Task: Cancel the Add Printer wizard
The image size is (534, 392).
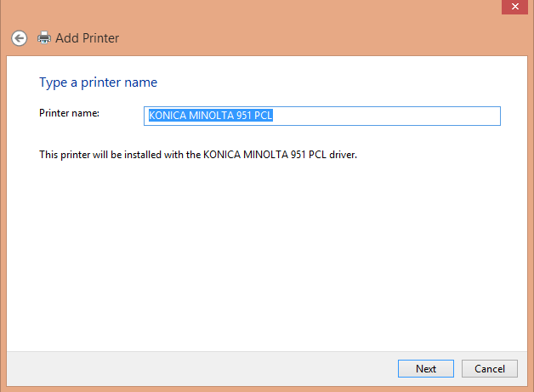Action: (x=490, y=368)
